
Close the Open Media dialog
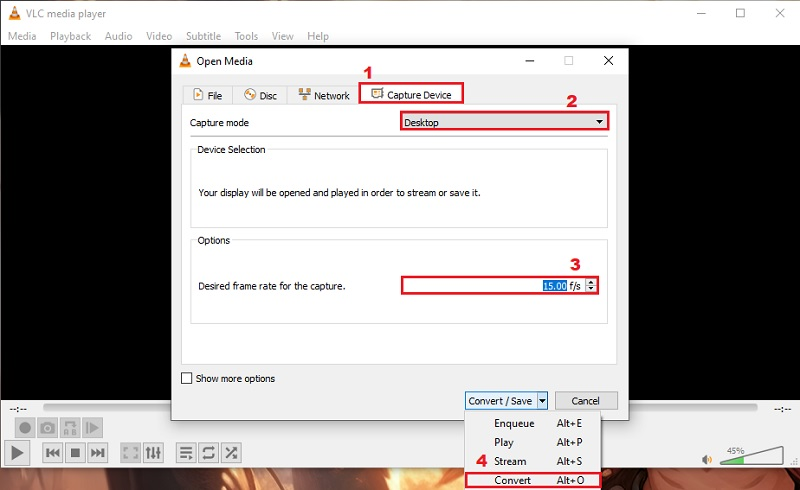[x=608, y=61]
